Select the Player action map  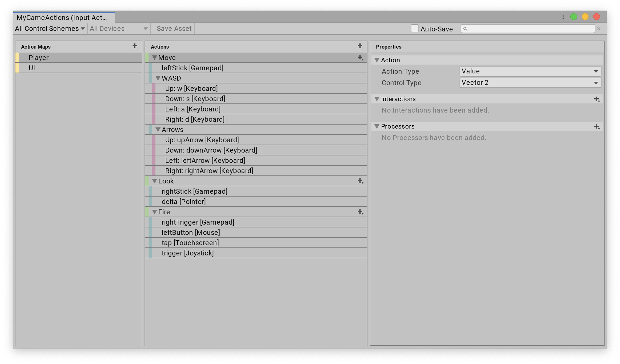point(39,57)
